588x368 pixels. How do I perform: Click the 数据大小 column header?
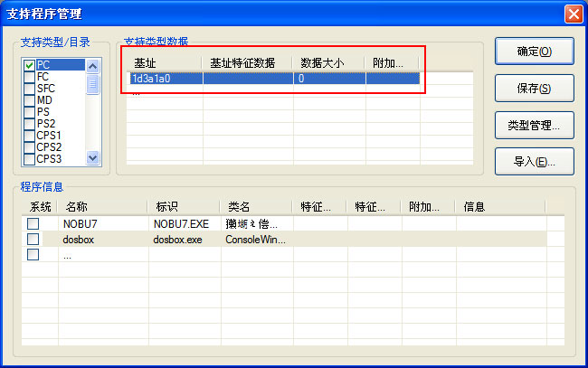[x=328, y=63]
